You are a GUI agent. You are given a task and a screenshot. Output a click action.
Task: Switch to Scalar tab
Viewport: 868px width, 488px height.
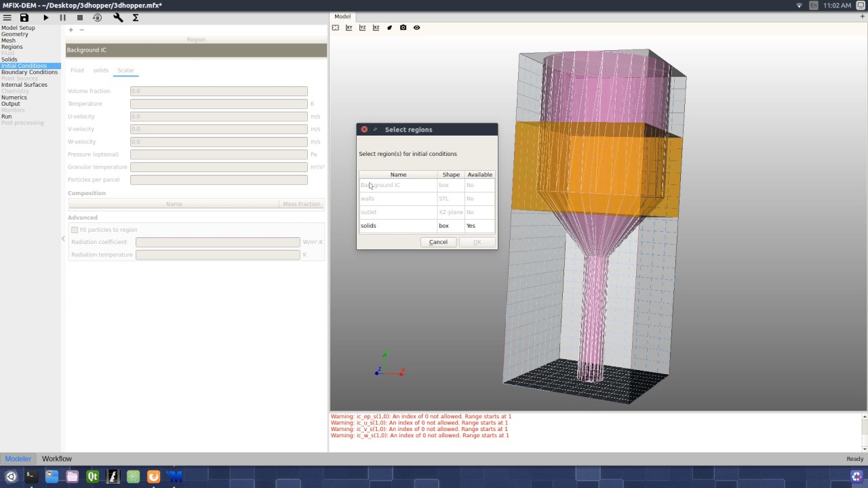coord(125,70)
